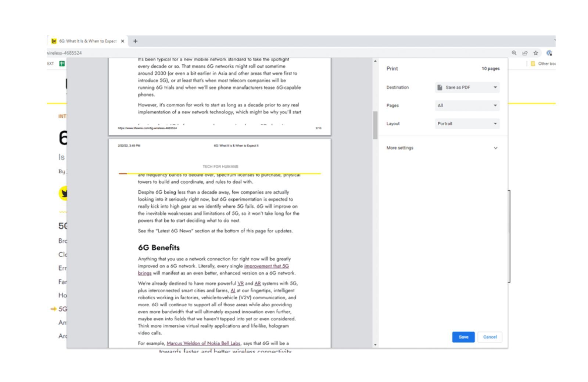Cancel the print dialog

490,337
